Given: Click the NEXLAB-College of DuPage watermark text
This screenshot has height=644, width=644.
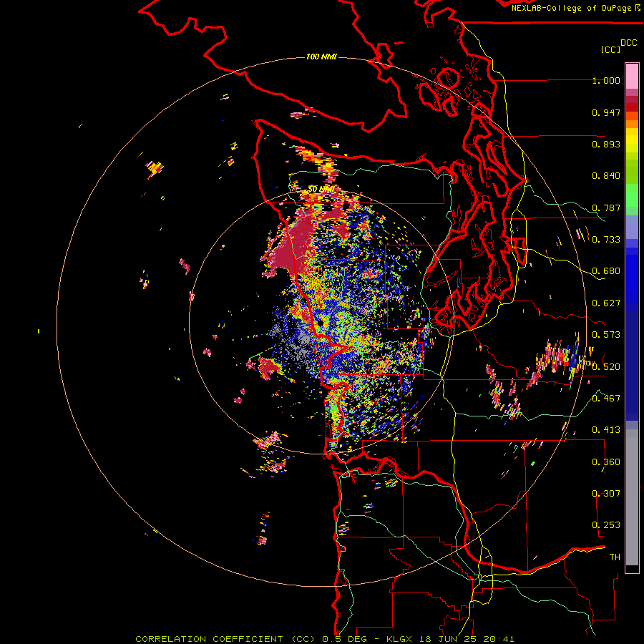Looking at the screenshot, I should [576, 8].
